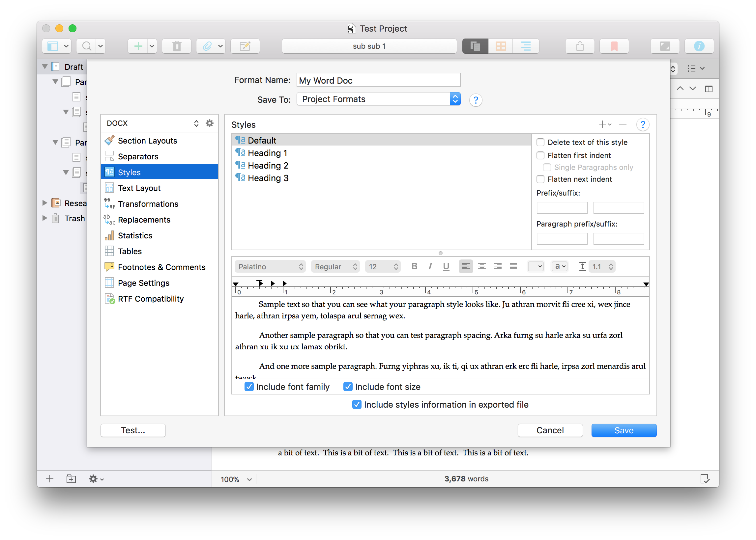Click the Save button
This screenshot has height=540, width=756.
click(624, 430)
